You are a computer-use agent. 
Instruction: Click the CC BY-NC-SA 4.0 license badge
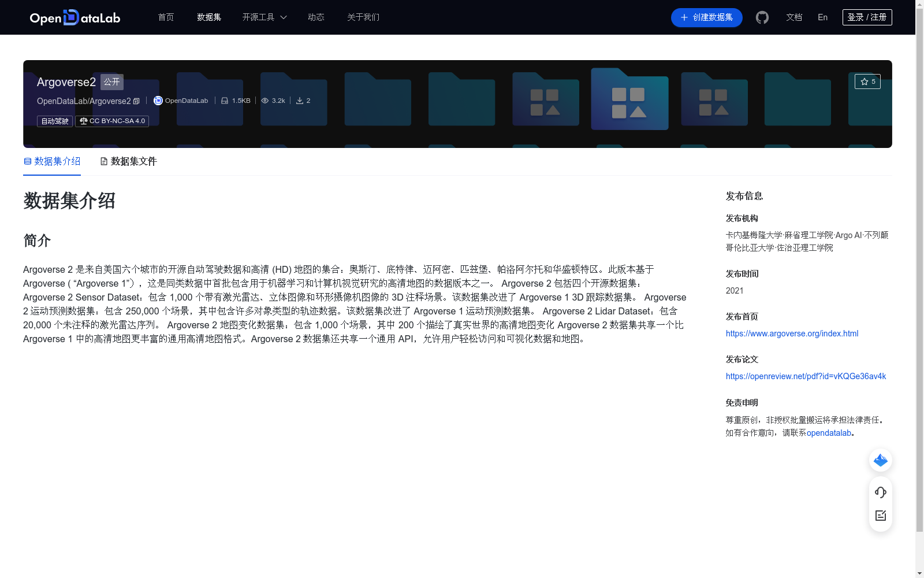click(111, 121)
